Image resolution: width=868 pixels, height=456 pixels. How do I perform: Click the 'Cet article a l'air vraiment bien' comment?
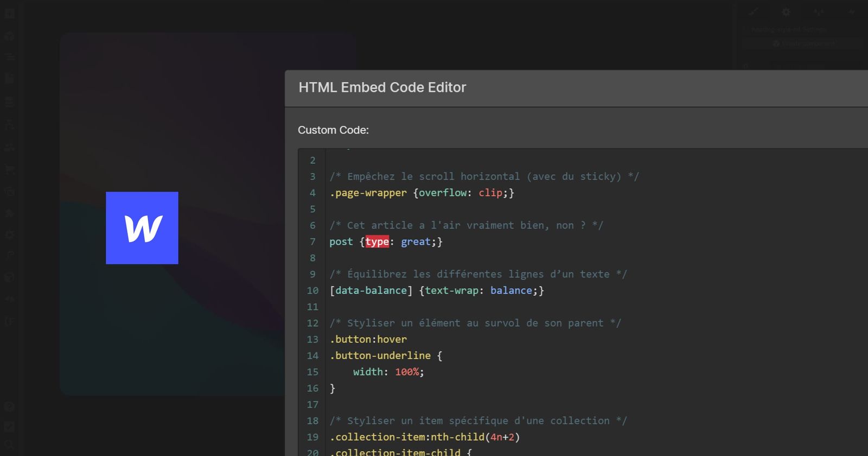[x=466, y=225]
